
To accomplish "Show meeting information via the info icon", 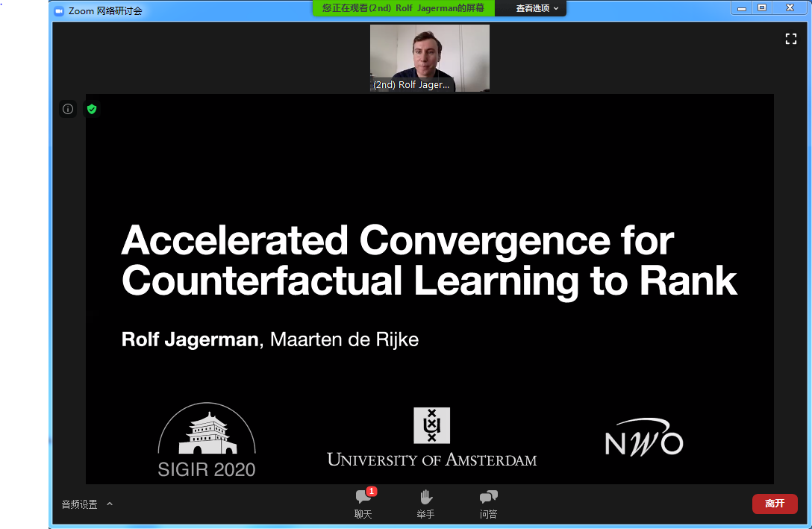I will [x=68, y=109].
